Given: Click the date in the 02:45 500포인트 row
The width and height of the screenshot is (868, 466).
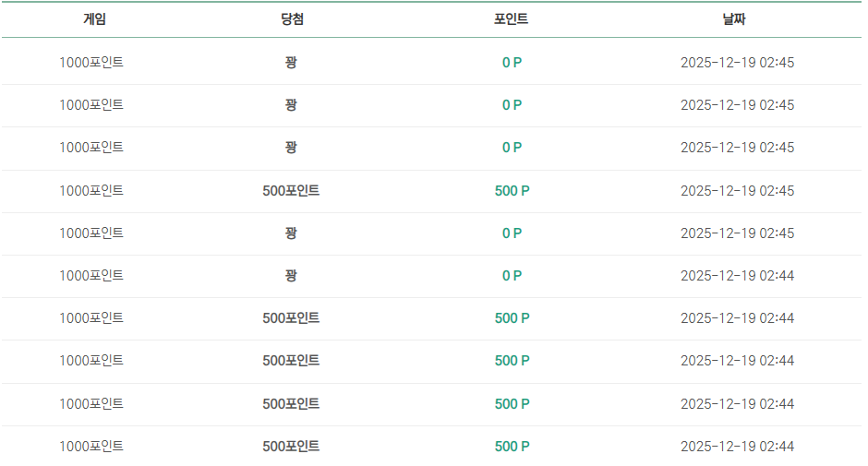Looking at the screenshot, I should coord(738,191).
